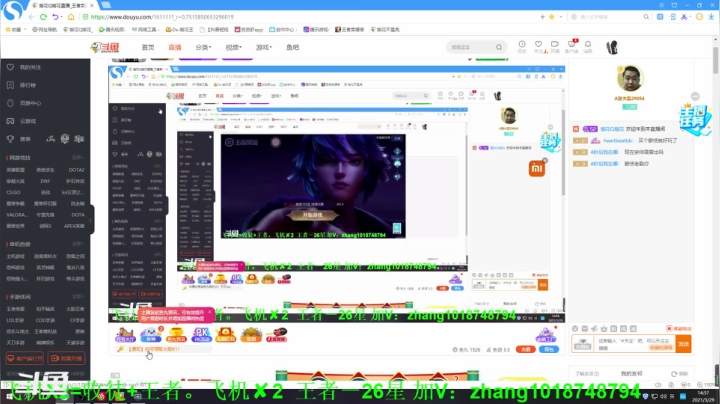Click the PK gift icon below the video
The image size is (720, 404).
coord(202,335)
